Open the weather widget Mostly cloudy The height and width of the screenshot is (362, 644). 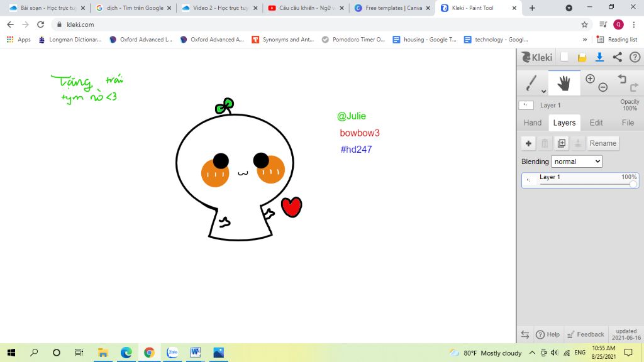click(486, 353)
